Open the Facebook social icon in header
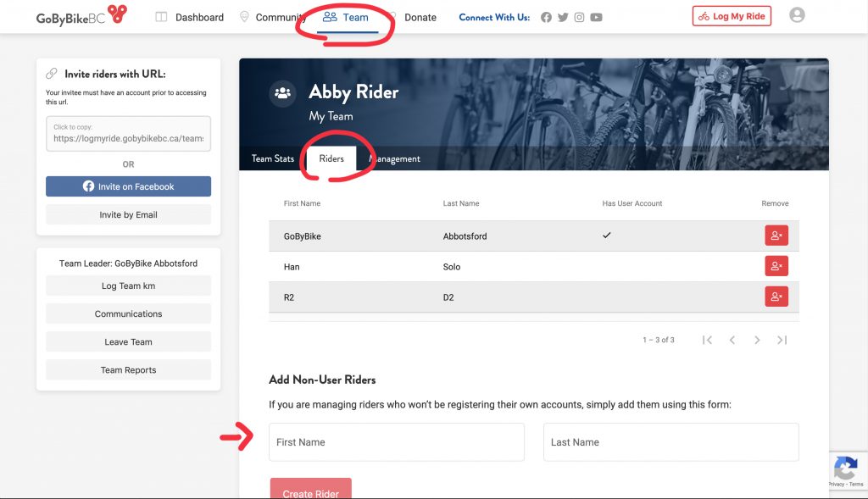 (x=546, y=17)
